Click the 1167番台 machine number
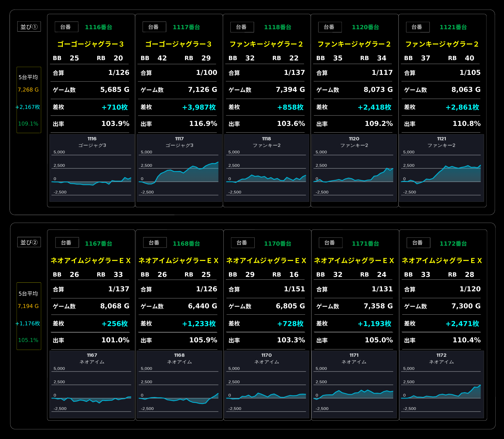The width and height of the screenshot is (504, 439). [99, 243]
